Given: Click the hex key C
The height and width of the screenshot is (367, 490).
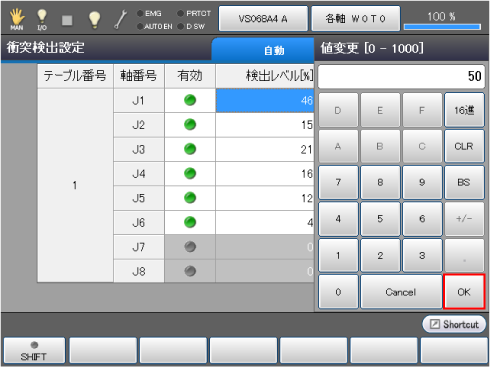Looking at the screenshot, I should (422, 146).
